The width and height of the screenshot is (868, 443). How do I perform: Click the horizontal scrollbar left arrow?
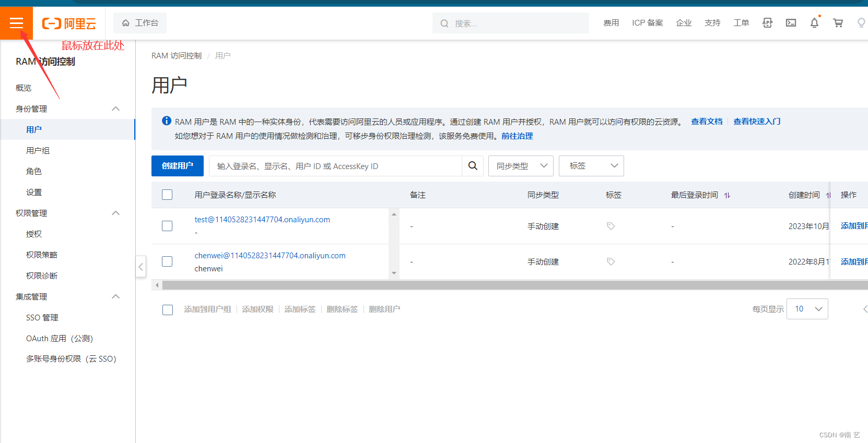(157, 285)
